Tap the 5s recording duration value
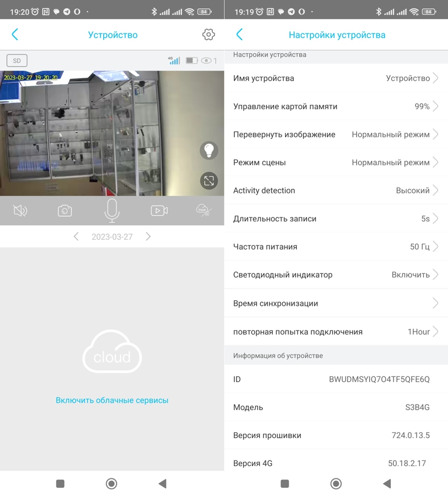448x498 pixels. (x=426, y=219)
